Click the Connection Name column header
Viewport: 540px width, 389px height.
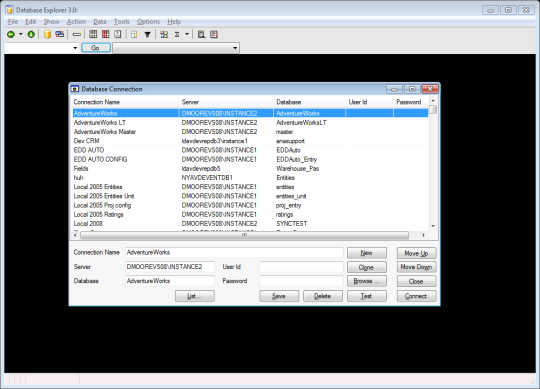coord(125,102)
